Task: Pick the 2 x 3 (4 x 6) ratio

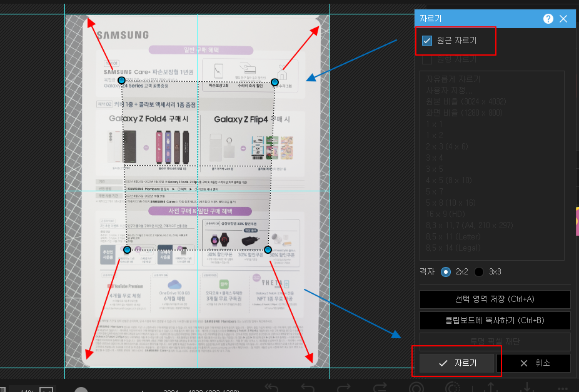Action: tap(447, 146)
